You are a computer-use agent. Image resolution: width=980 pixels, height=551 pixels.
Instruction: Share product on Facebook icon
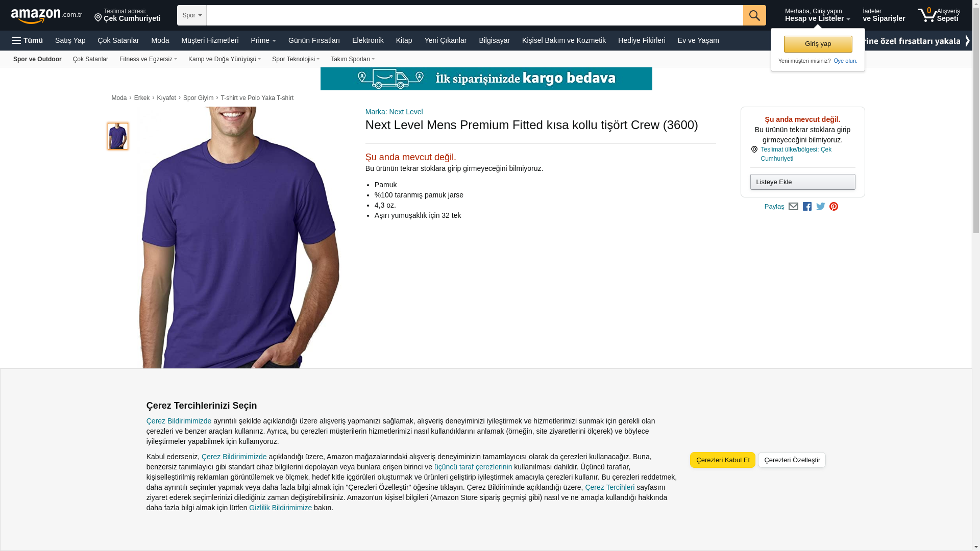807,207
